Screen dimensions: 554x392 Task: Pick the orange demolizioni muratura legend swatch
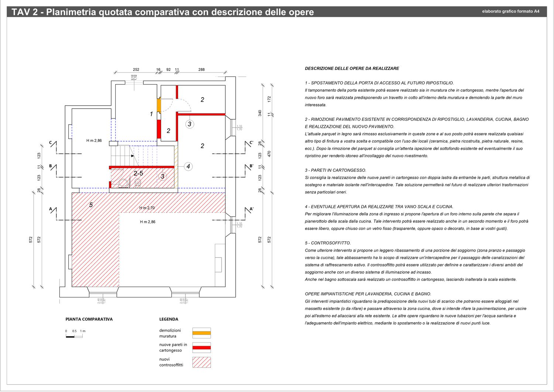point(202,333)
